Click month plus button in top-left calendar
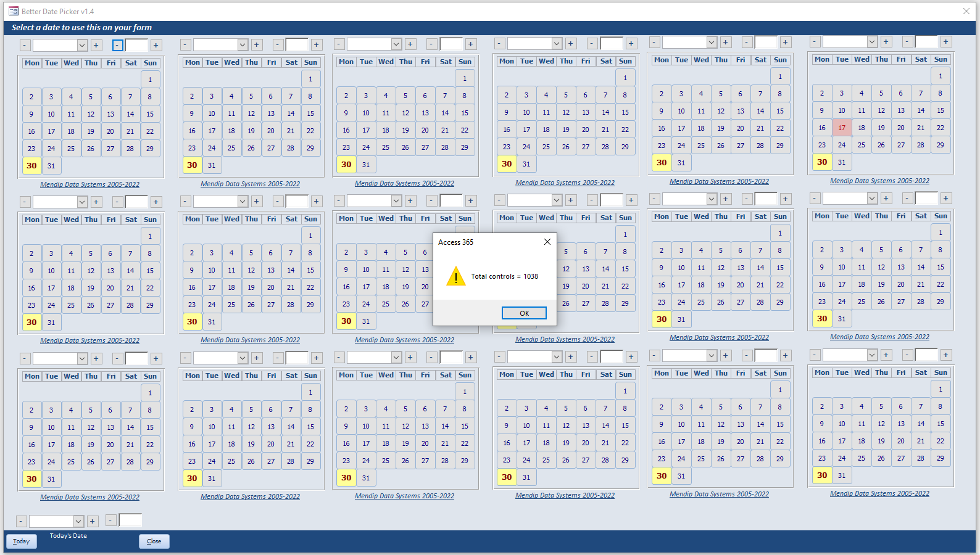Image resolution: width=980 pixels, height=555 pixels. (96, 46)
